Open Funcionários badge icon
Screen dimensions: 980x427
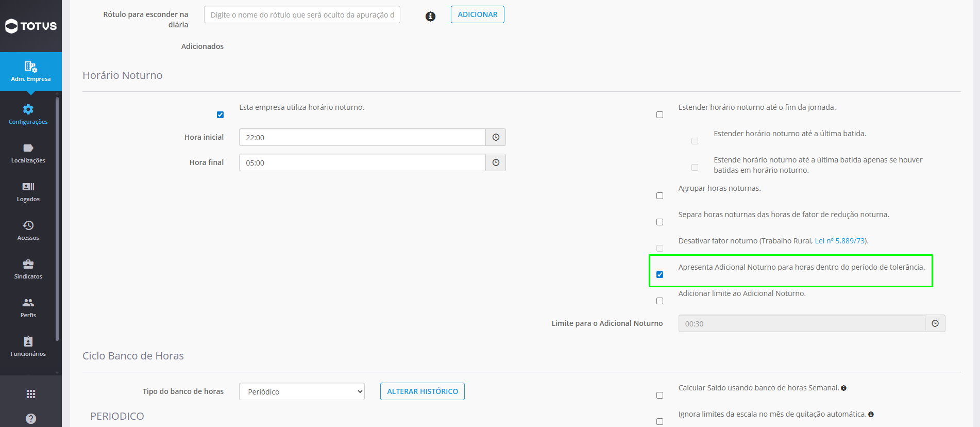tap(28, 341)
